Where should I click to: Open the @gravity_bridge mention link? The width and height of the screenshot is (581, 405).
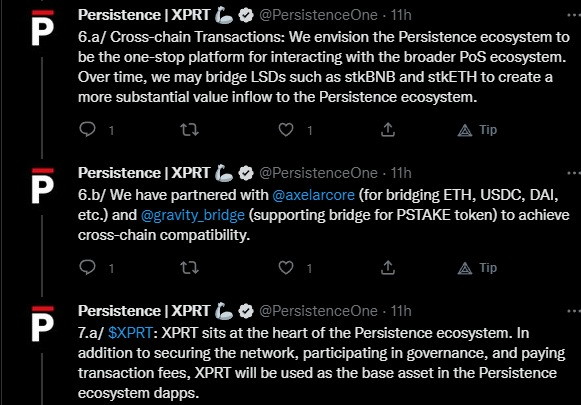click(193, 215)
